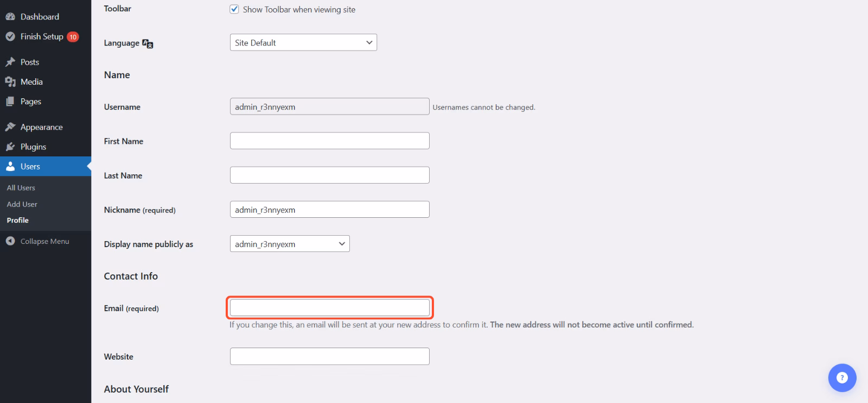Click the Dashboard gauge icon
868x403 pixels.
[10, 17]
